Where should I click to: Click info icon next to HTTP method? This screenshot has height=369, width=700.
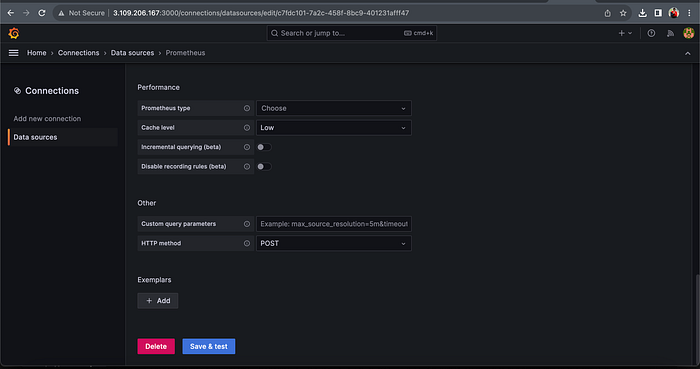point(247,243)
